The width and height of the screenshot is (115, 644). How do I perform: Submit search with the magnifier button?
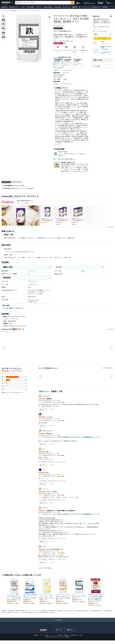tap(72, 3)
